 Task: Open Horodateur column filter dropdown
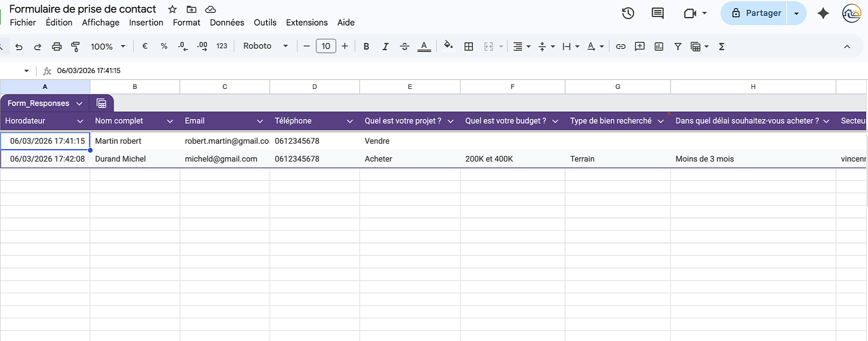[80, 121]
